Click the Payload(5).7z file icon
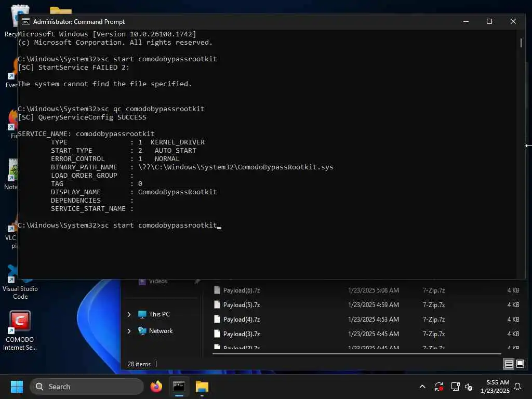 217,304
